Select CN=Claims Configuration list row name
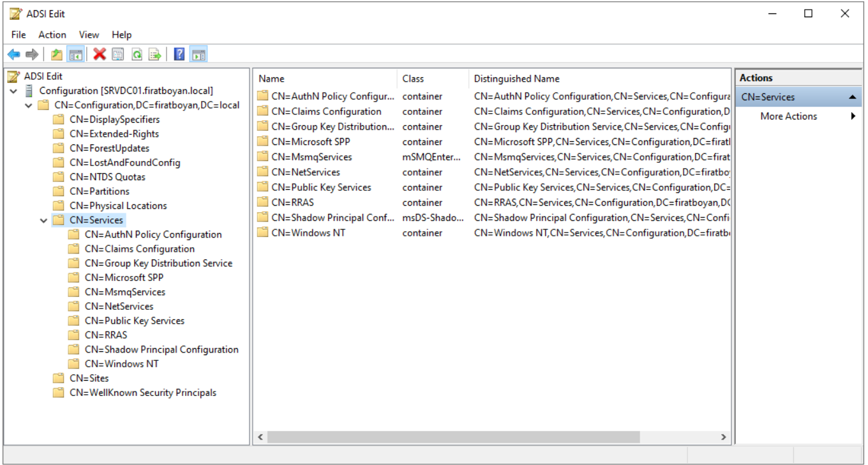 tap(326, 111)
